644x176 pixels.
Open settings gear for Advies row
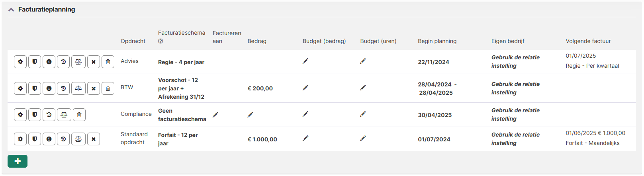[20, 62]
